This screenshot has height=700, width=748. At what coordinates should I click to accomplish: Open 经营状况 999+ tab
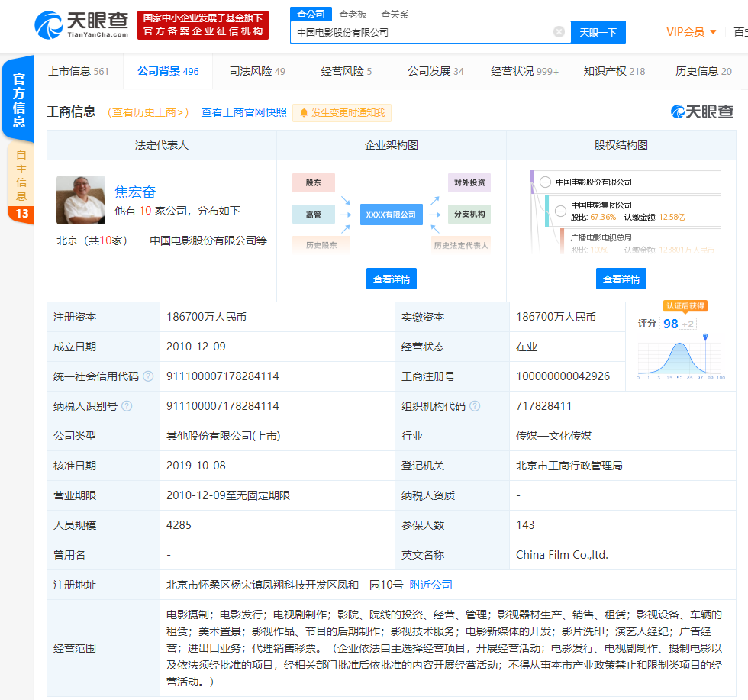tap(525, 72)
